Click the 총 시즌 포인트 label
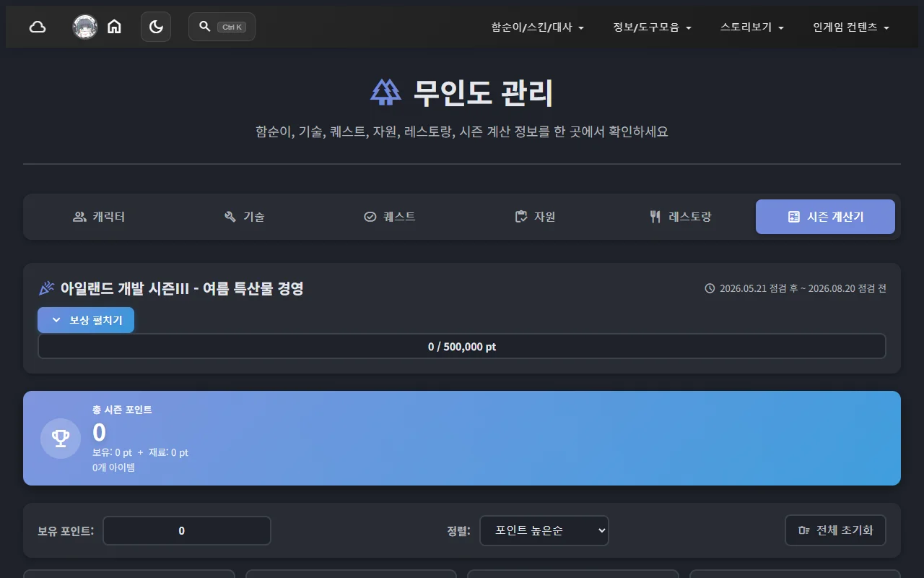The height and width of the screenshot is (578, 924). (122, 410)
